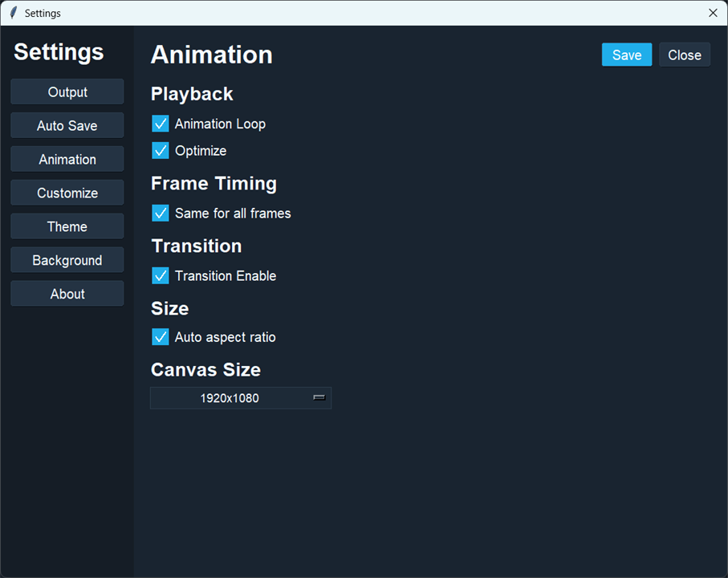
Task: Close the Settings window with X
Action: [713, 13]
